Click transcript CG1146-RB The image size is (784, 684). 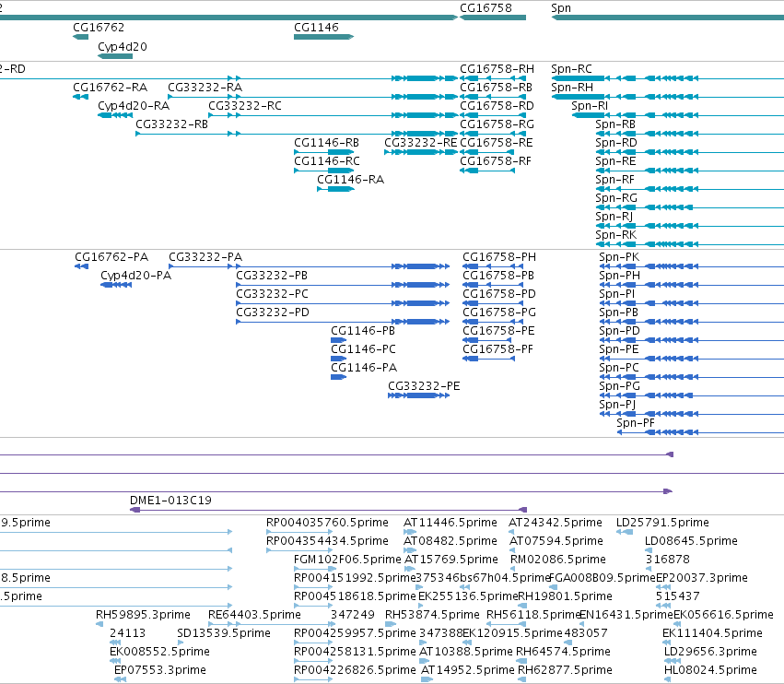(x=326, y=143)
